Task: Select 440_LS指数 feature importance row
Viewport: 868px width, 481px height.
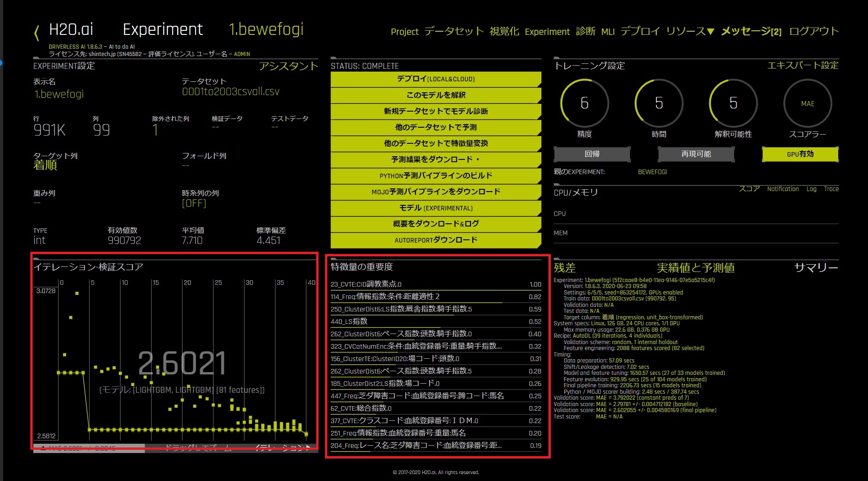Action: (x=435, y=322)
